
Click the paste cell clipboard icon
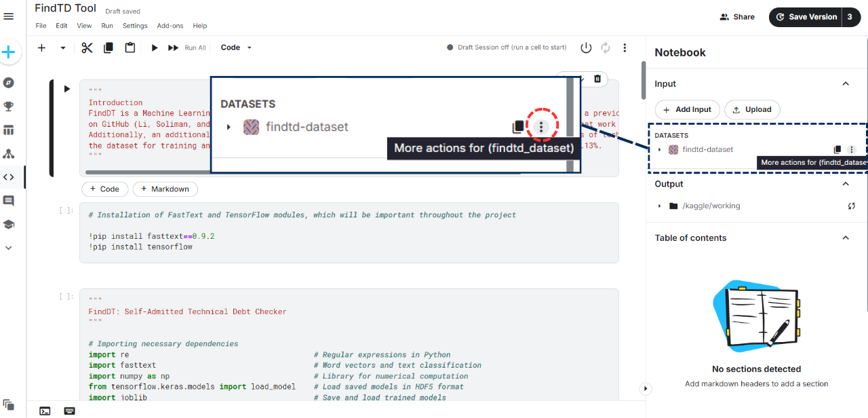(130, 47)
